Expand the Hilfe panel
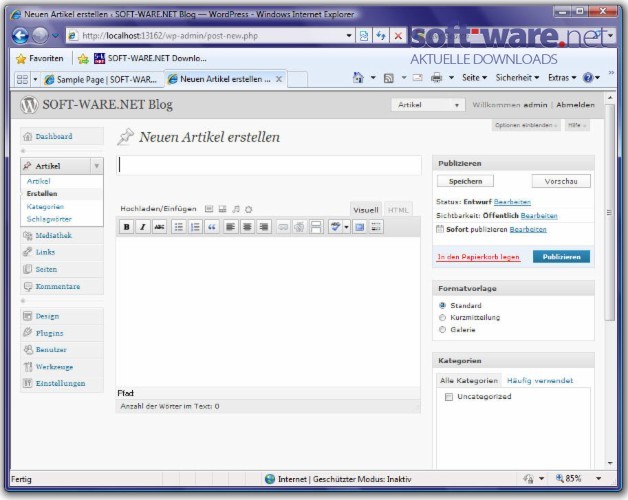 click(577, 125)
